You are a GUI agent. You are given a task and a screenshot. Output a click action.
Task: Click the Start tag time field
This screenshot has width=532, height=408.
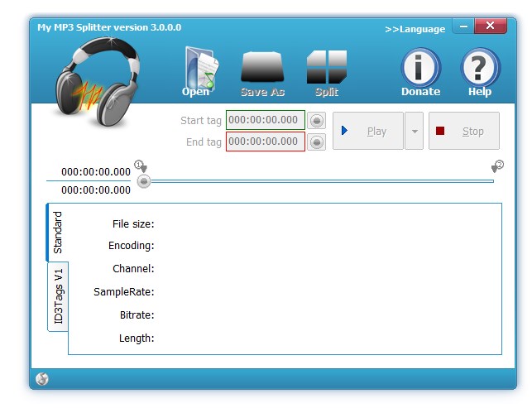266,120
